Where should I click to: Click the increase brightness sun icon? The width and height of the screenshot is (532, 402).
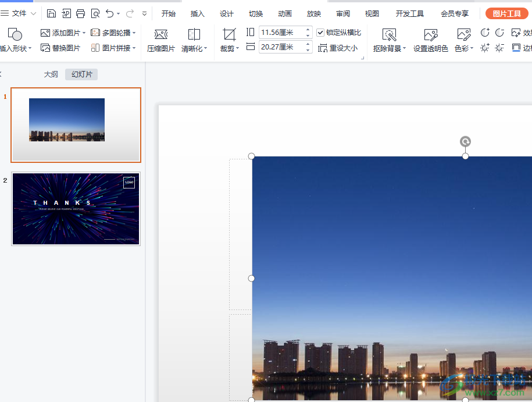pos(485,48)
